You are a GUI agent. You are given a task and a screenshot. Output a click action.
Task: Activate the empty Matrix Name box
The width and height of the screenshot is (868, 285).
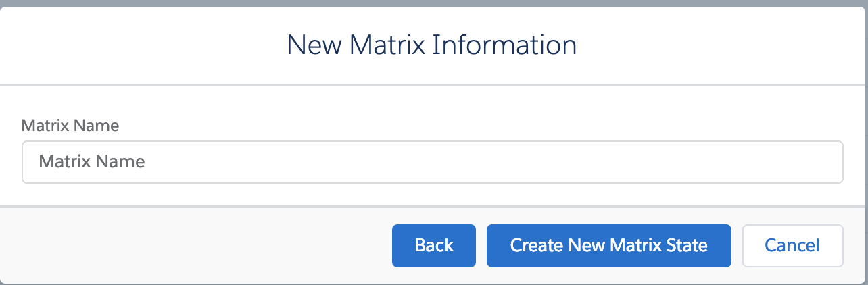click(x=433, y=162)
